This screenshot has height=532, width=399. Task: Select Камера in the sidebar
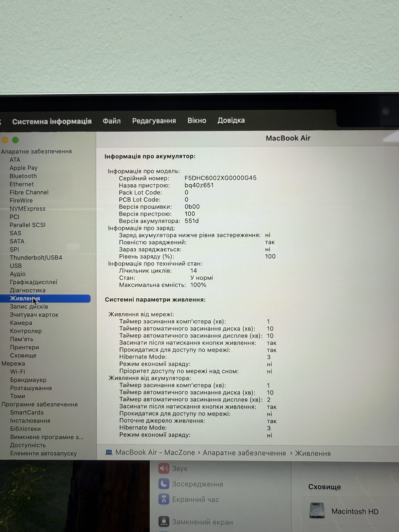coord(21,323)
